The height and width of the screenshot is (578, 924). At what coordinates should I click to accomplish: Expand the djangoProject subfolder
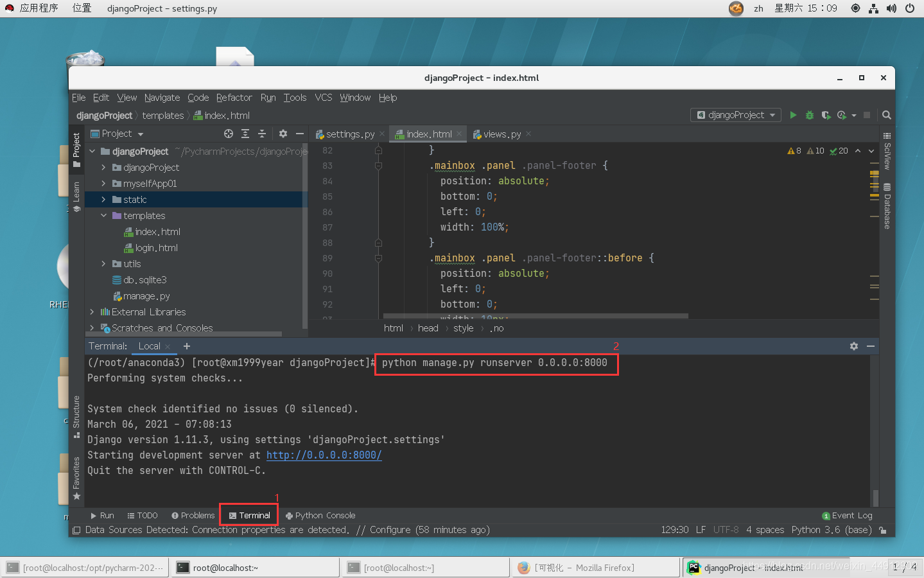point(103,168)
